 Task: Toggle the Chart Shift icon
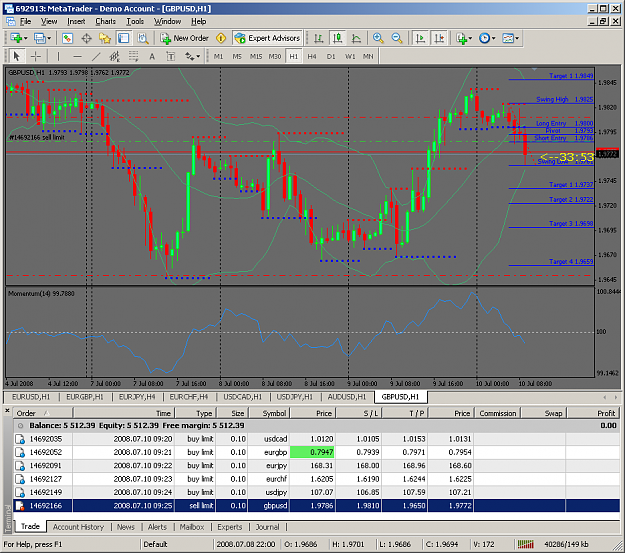(439, 38)
